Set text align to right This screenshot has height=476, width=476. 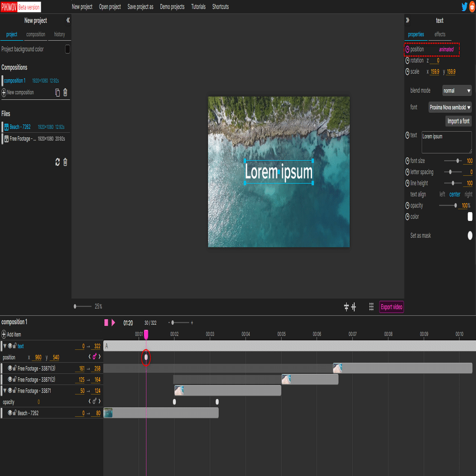468,194
